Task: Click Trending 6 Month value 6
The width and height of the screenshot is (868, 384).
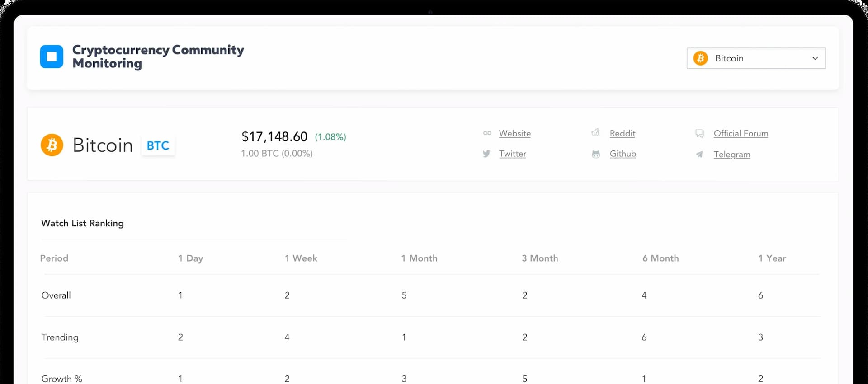Action: 644,337
